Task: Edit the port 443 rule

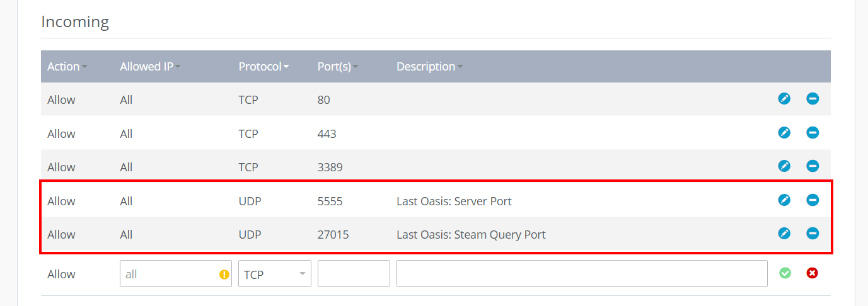Action: [784, 133]
